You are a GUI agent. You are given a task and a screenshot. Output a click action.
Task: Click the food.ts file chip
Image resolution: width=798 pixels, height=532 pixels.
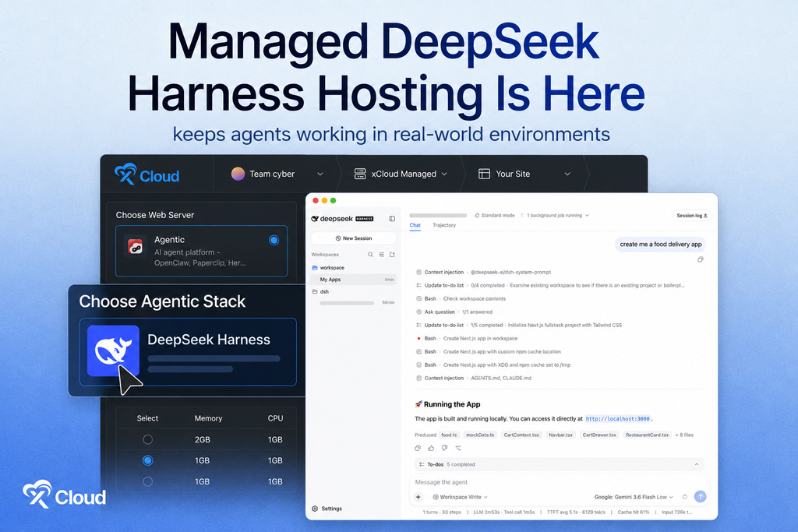[x=449, y=435]
